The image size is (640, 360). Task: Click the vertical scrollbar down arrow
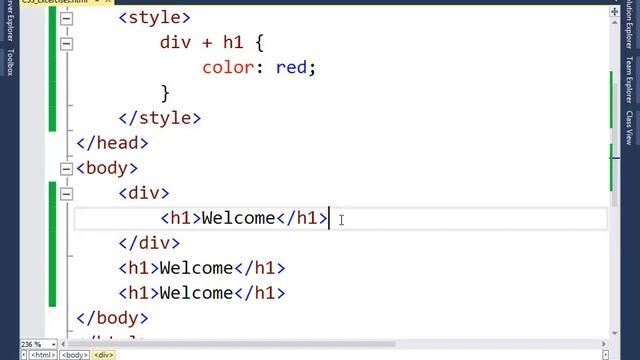click(615, 333)
